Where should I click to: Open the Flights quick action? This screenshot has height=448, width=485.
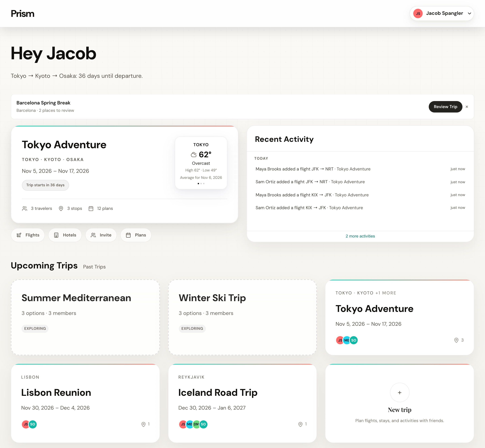pos(28,235)
